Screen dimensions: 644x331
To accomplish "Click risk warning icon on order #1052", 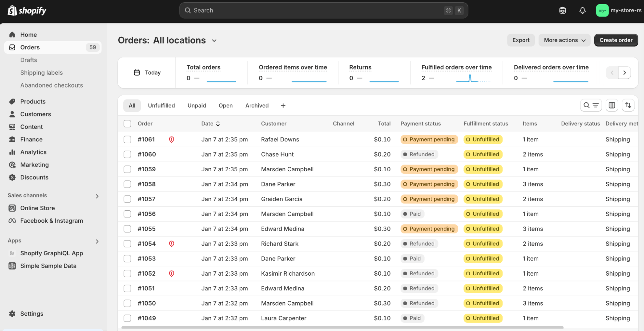I will point(172,274).
